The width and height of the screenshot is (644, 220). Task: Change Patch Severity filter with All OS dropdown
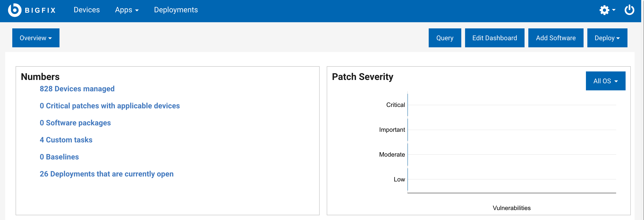click(x=606, y=81)
